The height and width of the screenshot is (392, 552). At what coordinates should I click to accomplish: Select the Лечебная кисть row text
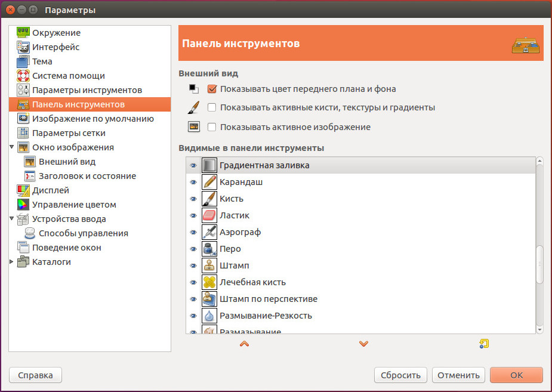[x=252, y=282]
